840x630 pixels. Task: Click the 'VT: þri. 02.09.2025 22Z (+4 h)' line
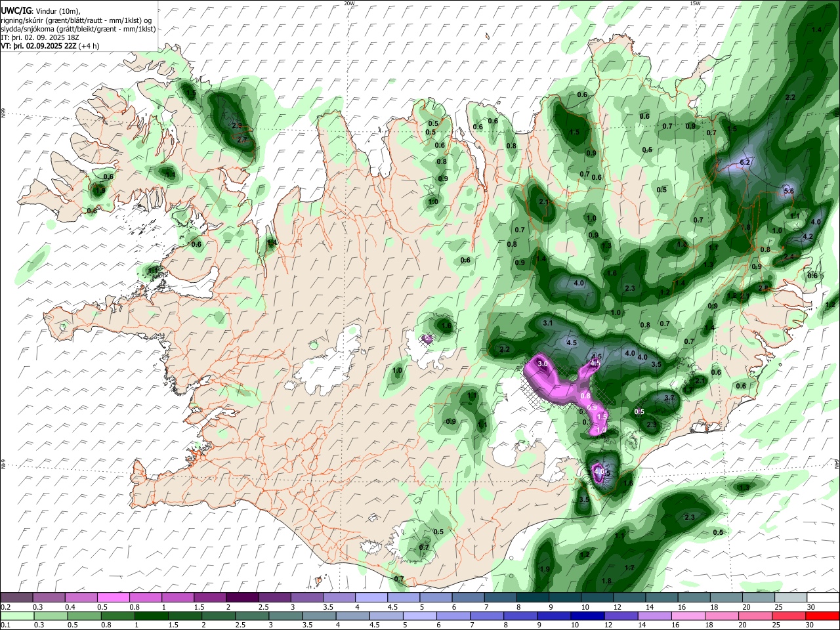coord(51,46)
